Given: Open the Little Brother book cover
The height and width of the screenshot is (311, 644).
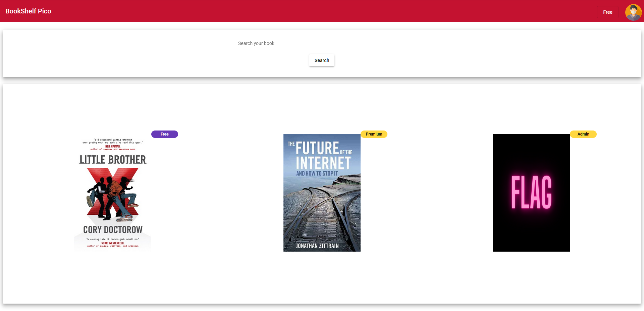Looking at the screenshot, I should coord(113,193).
